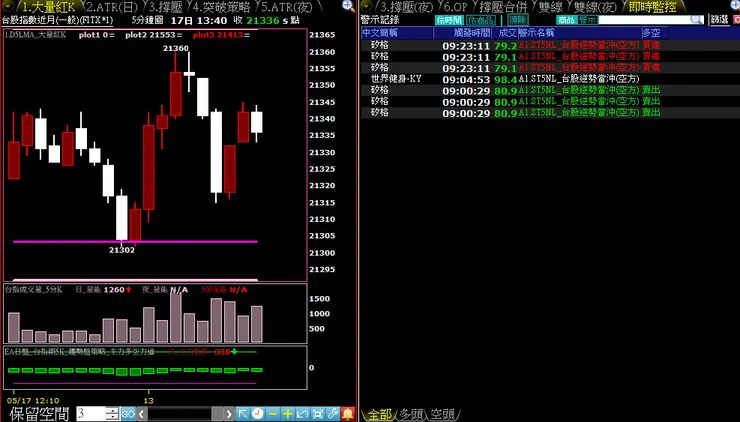Switch to the 雙線 tab
Screen dimensions: 740x422
(550, 7)
